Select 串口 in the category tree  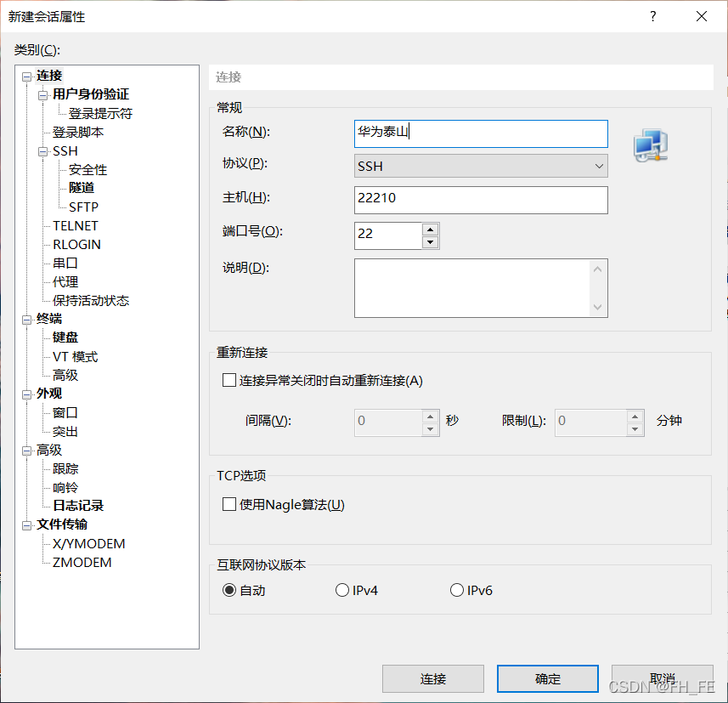[x=65, y=263]
